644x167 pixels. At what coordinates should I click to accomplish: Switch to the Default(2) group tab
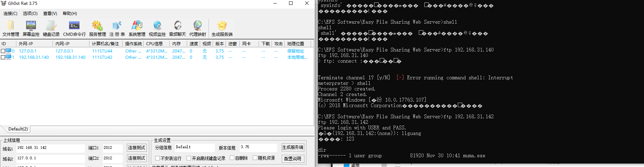(18, 129)
